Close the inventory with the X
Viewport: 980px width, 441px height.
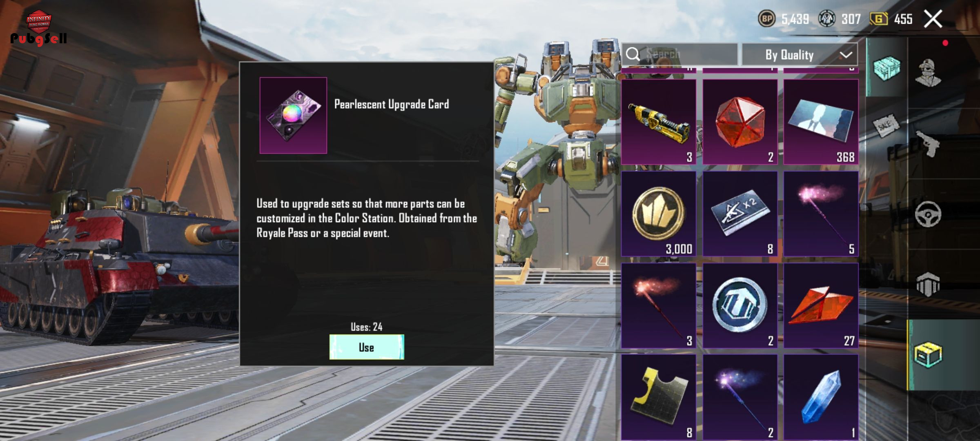[933, 19]
